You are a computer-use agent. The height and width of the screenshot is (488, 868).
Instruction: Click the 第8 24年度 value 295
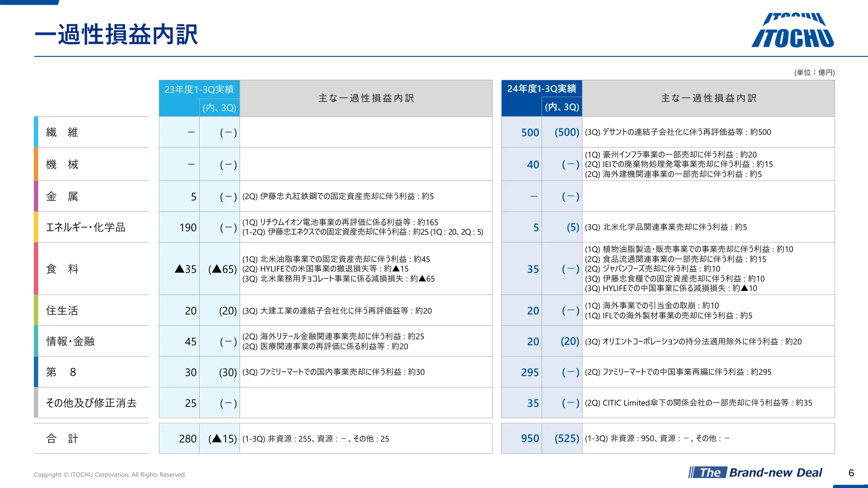[x=529, y=372]
